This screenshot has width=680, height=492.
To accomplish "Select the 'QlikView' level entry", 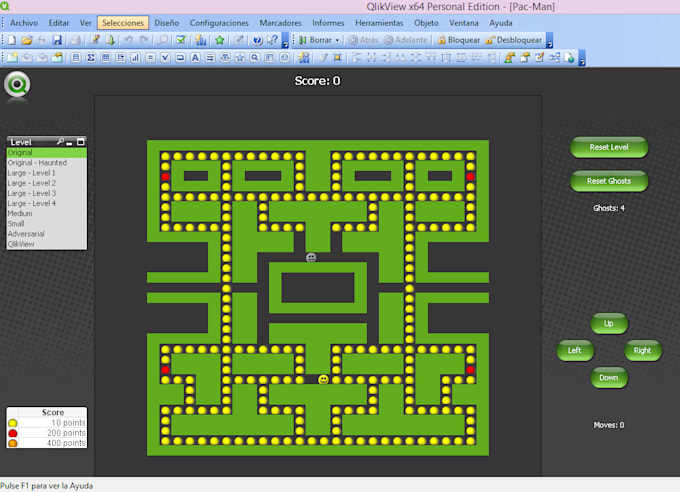I will coord(46,244).
